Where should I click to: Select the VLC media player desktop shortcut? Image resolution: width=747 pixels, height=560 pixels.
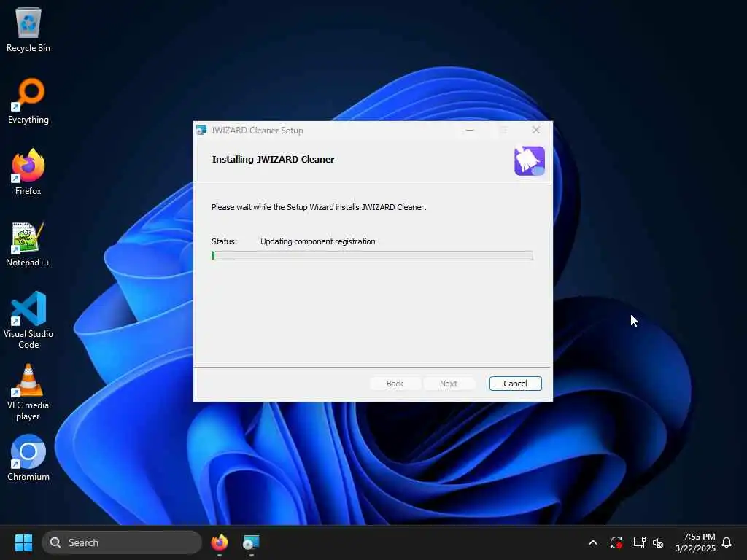coord(28,392)
